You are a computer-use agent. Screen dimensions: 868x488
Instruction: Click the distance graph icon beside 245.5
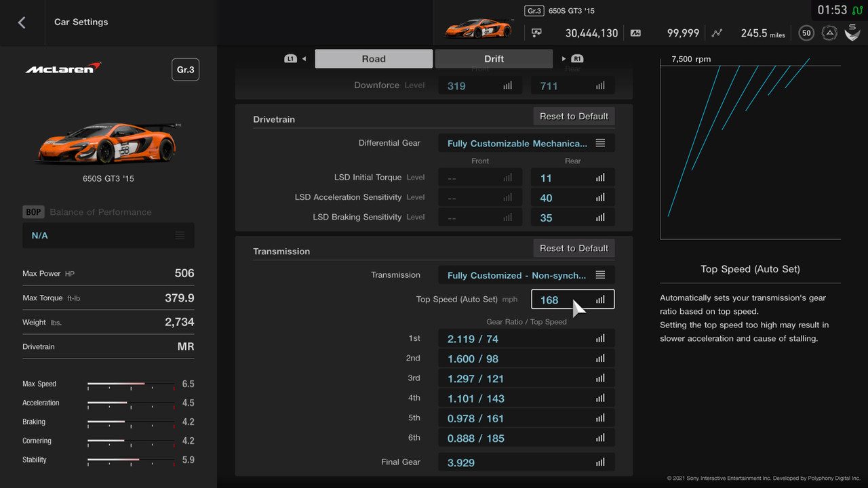click(x=717, y=33)
